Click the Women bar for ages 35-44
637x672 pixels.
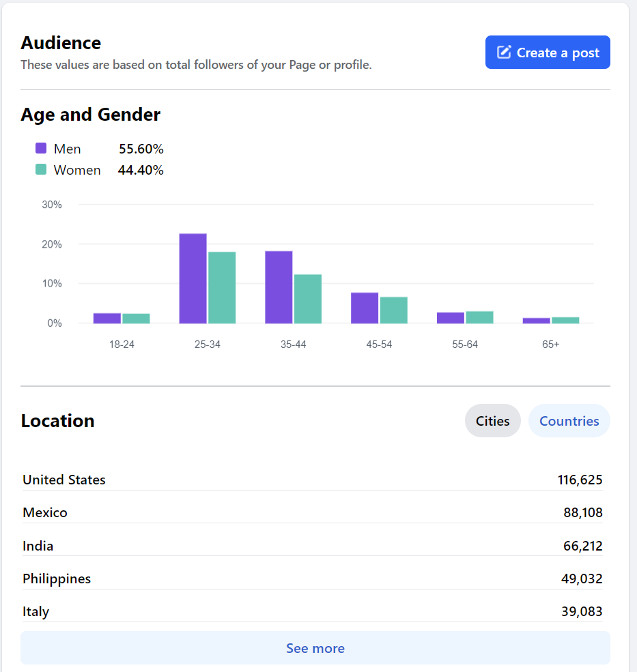307,299
